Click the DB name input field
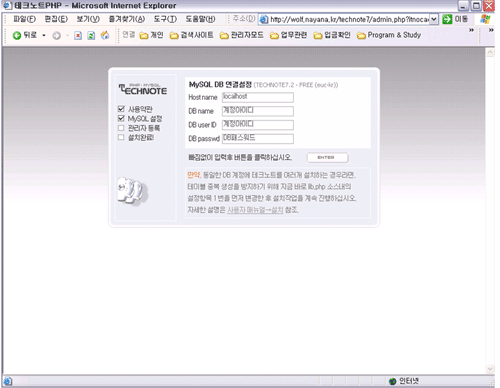Screen dimensions: 500x388 click(x=258, y=111)
